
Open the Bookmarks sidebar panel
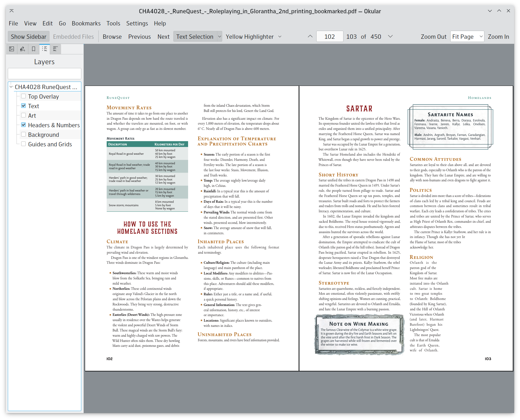pos(33,49)
